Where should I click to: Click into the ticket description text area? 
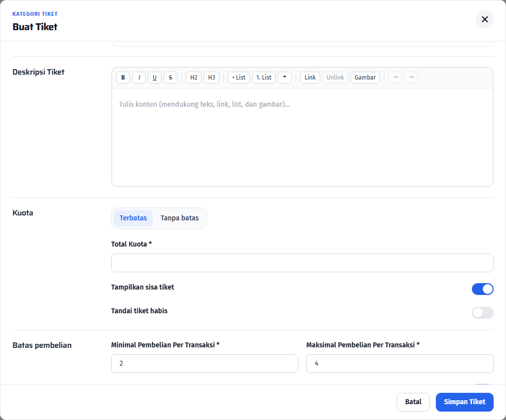[x=302, y=137]
